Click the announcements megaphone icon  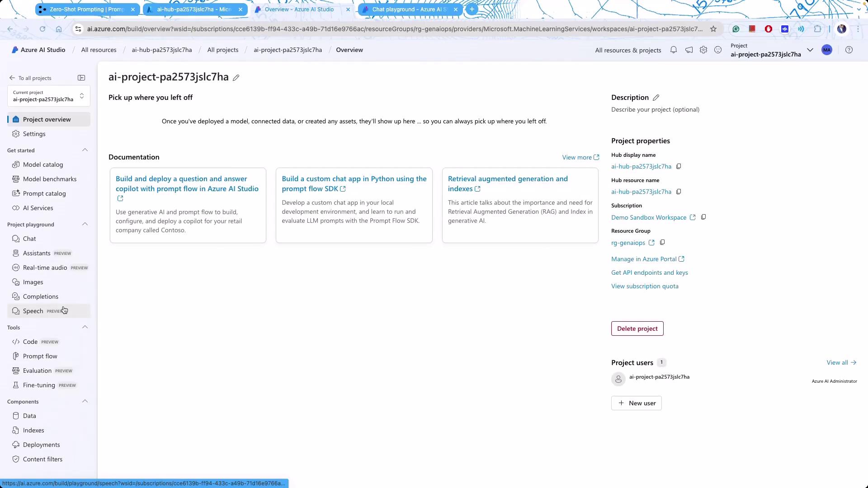point(689,50)
